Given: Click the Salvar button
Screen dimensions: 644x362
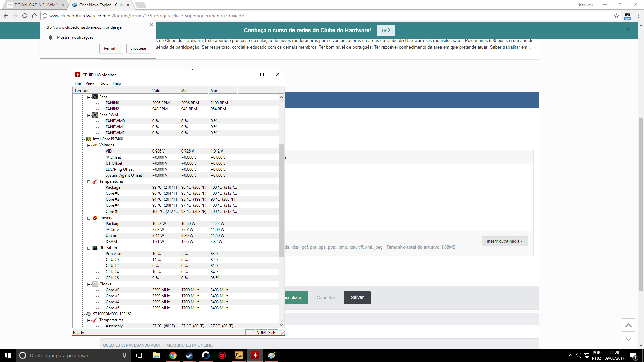Looking at the screenshot, I should (x=357, y=298).
